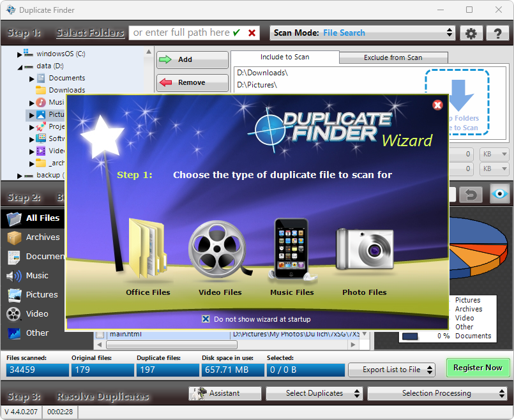Viewport: 514px width, 420px height.
Task: Toggle the eye preview button
Action: click(499, 194)
